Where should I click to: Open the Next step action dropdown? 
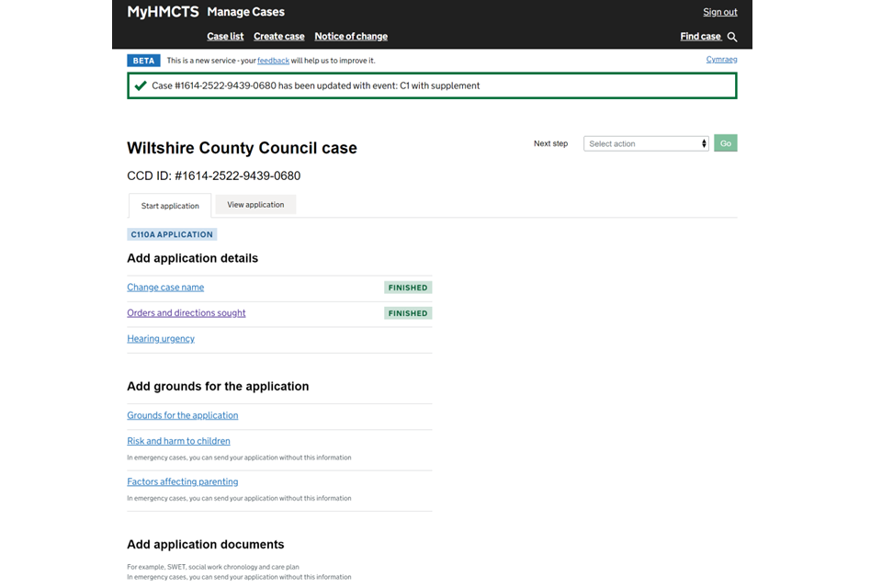[646, 143]
